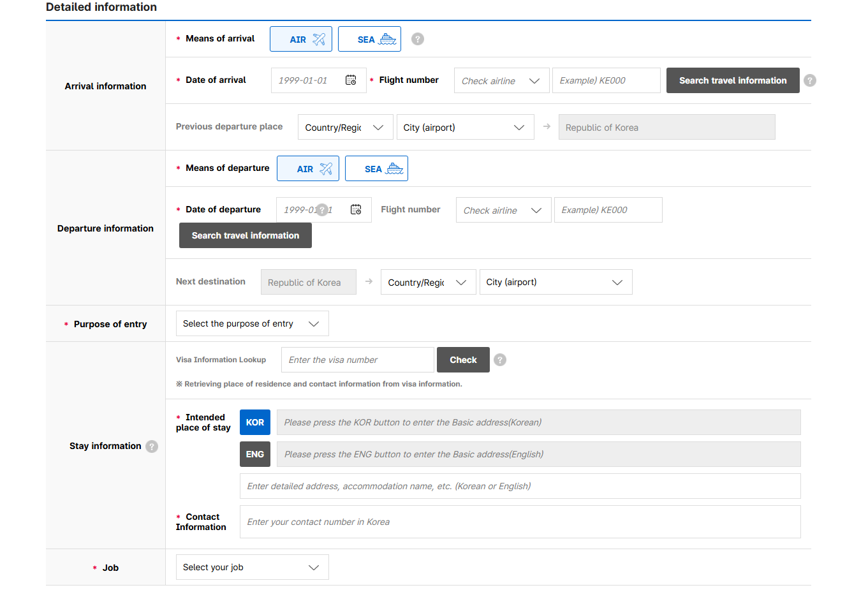This screenshot has height=590, width=868.
Task: Click help icon beside arrival Search travel information
Action: (809, 80)
